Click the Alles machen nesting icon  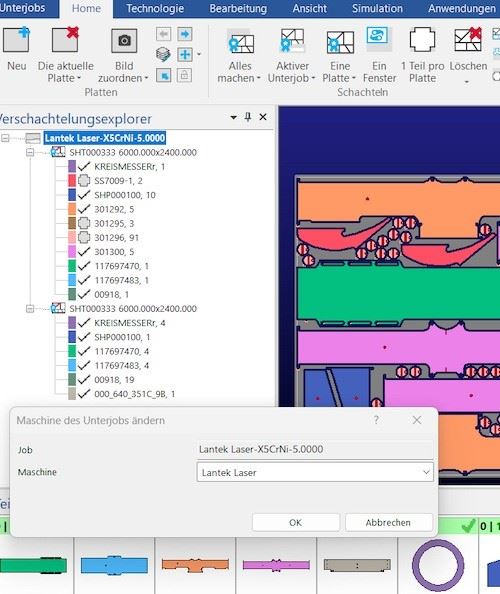(x=240, y=41)
